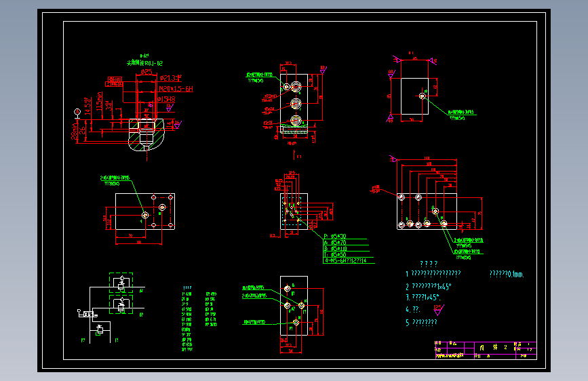Select the hatched cavity section view

pyautogui.click(x=146, y=134)
